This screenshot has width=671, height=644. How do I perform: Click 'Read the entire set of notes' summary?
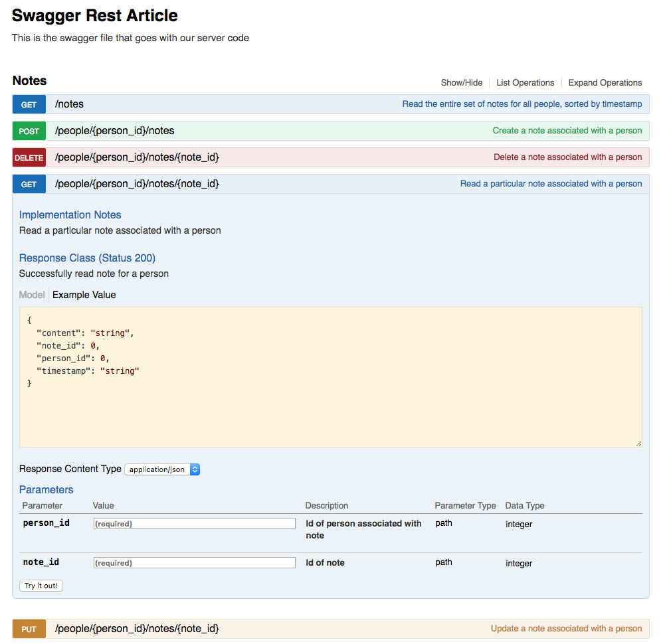click(x=522, y=104)
